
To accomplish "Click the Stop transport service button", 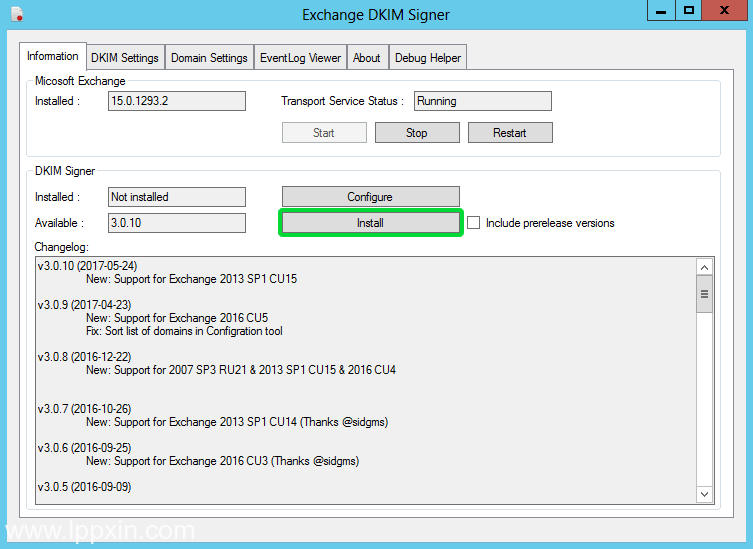I will (417, 133).
